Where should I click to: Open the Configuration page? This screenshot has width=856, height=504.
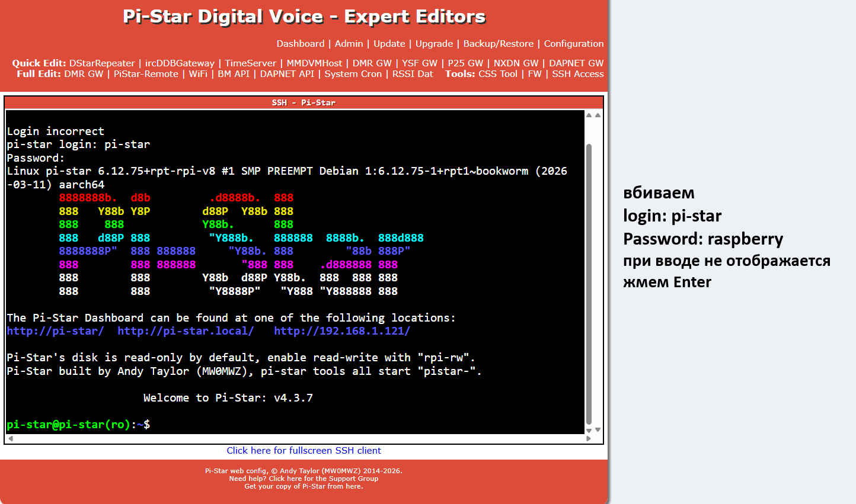tap(574, 44)
